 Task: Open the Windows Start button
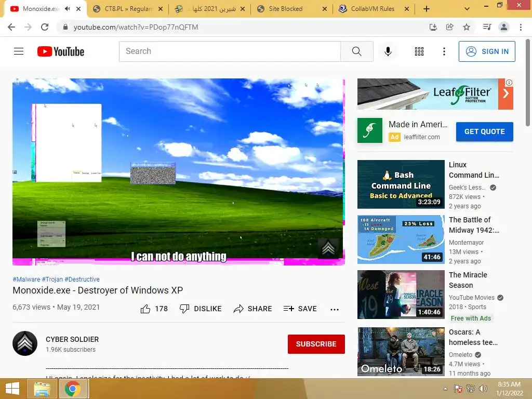(x=12, y=389)
